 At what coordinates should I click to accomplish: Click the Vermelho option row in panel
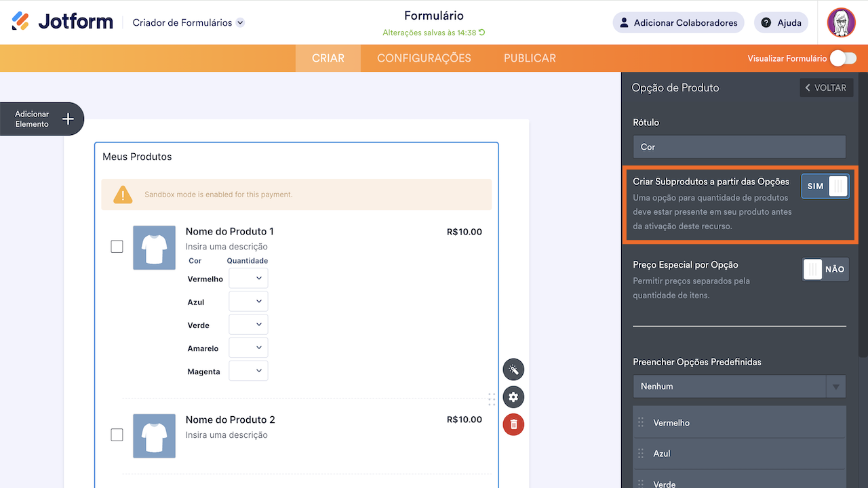pos(739,422)
